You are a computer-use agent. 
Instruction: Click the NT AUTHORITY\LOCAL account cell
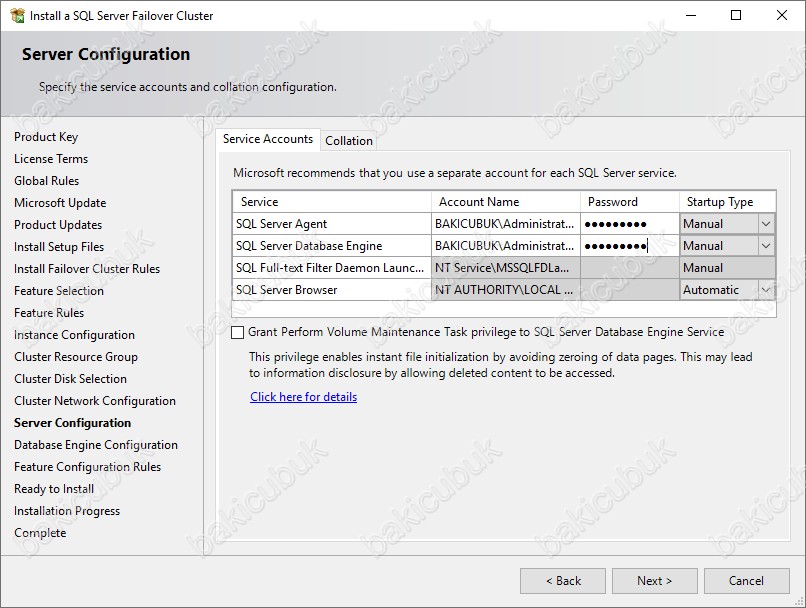tap(506, 290)
